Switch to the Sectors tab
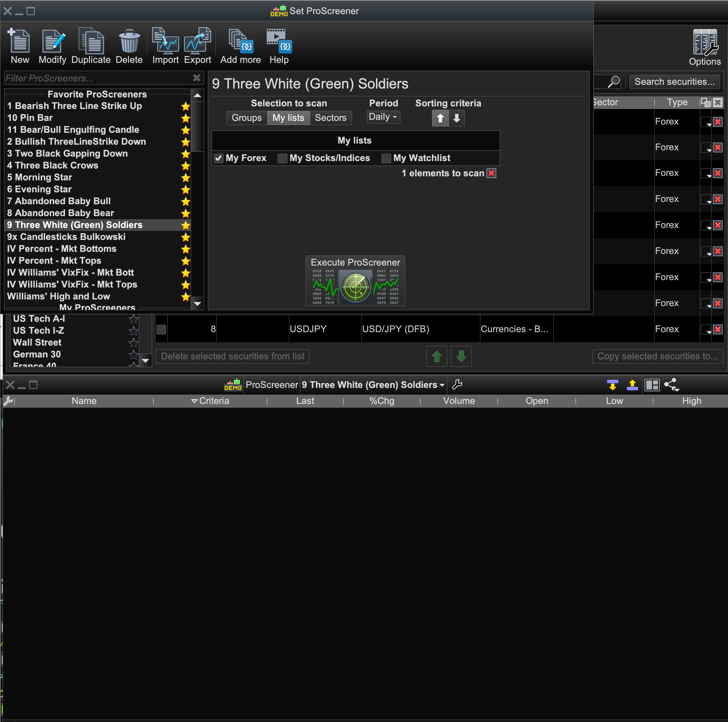The height and width of the screenshot is (722, 728). [x=331, y=118]
